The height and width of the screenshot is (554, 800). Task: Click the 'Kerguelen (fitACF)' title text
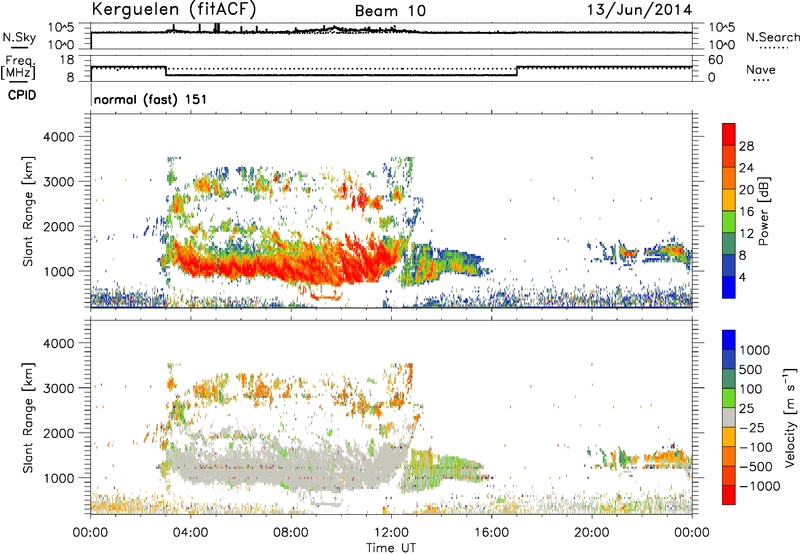point(173,9)
